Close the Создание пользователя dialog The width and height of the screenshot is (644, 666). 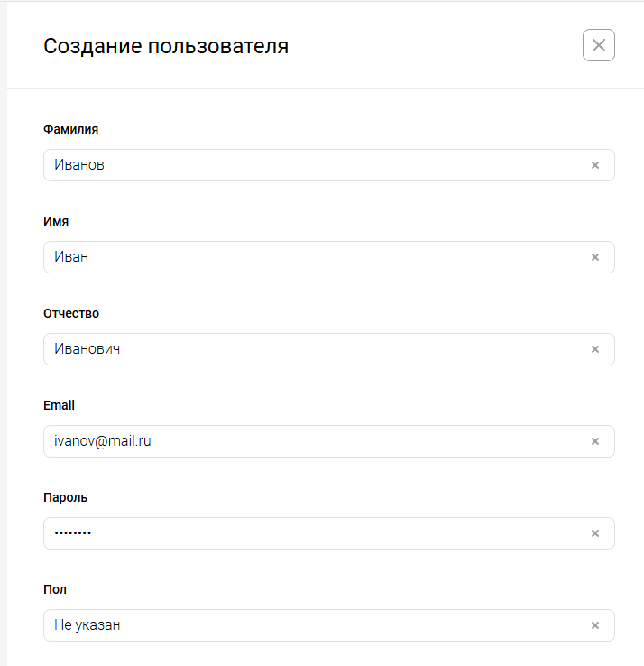click(599, 45)
